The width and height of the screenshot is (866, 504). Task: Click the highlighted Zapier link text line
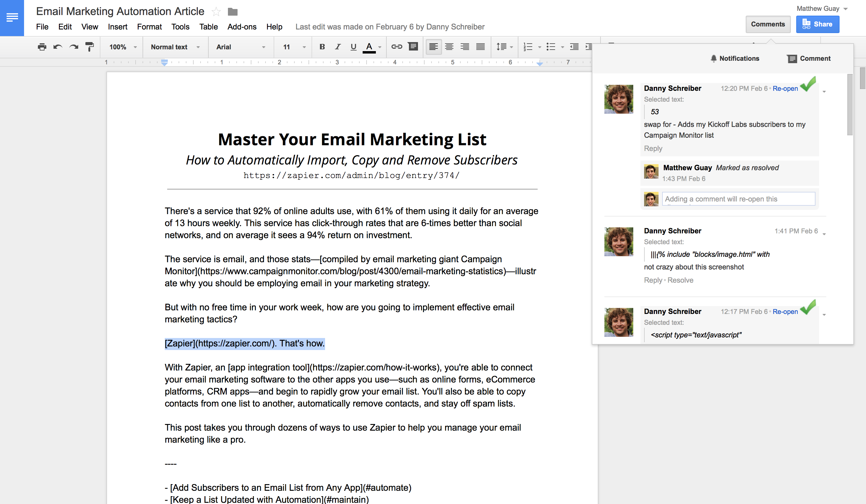pyautogui.click(x=245, y=343)
